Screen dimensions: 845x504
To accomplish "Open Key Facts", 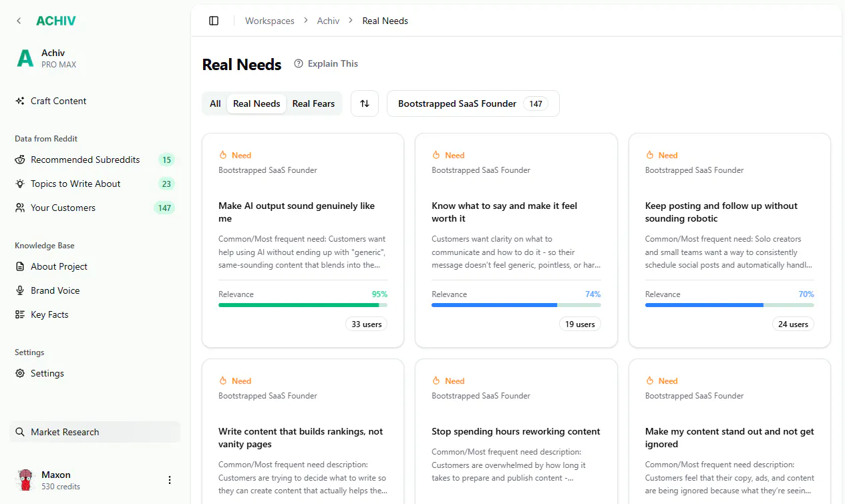I will tap(95, 314).
